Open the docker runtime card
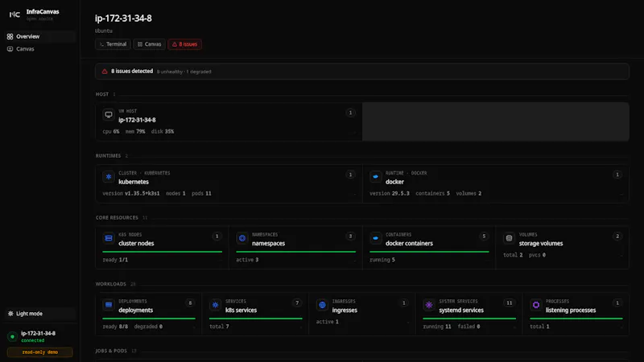This screenshot has height=362, width=644. tap(496, 183)
